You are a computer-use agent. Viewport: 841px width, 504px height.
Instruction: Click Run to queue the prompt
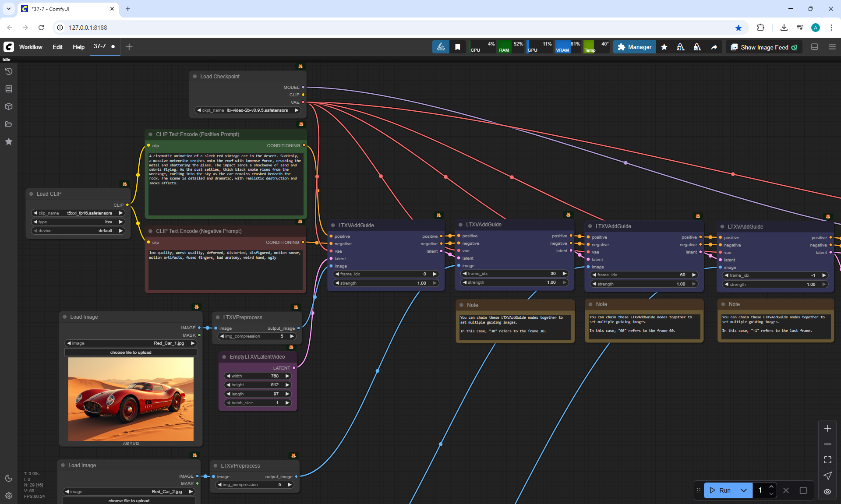(x=721, y=490)
